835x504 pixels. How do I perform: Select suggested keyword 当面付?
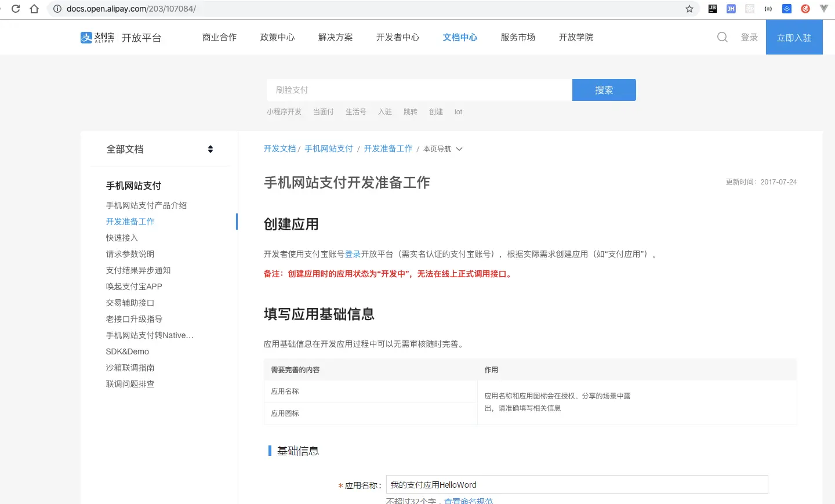(324, 112)
